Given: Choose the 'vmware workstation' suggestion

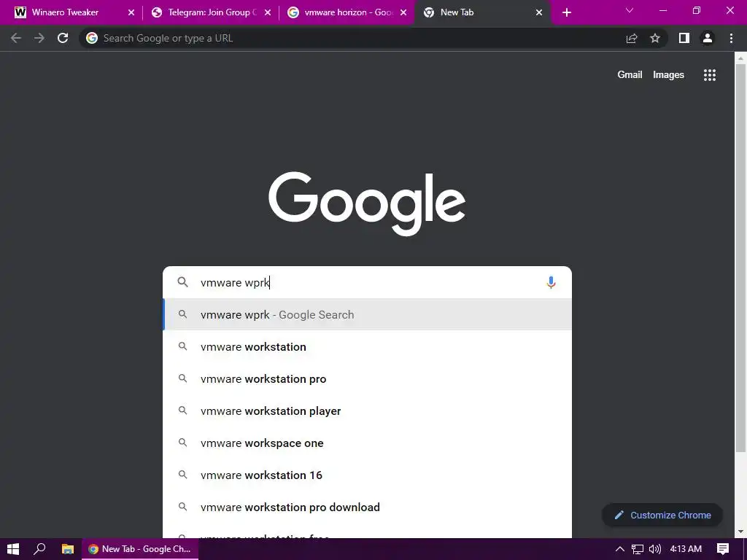Looking at the screenshot, I should (x=368, y=346).
